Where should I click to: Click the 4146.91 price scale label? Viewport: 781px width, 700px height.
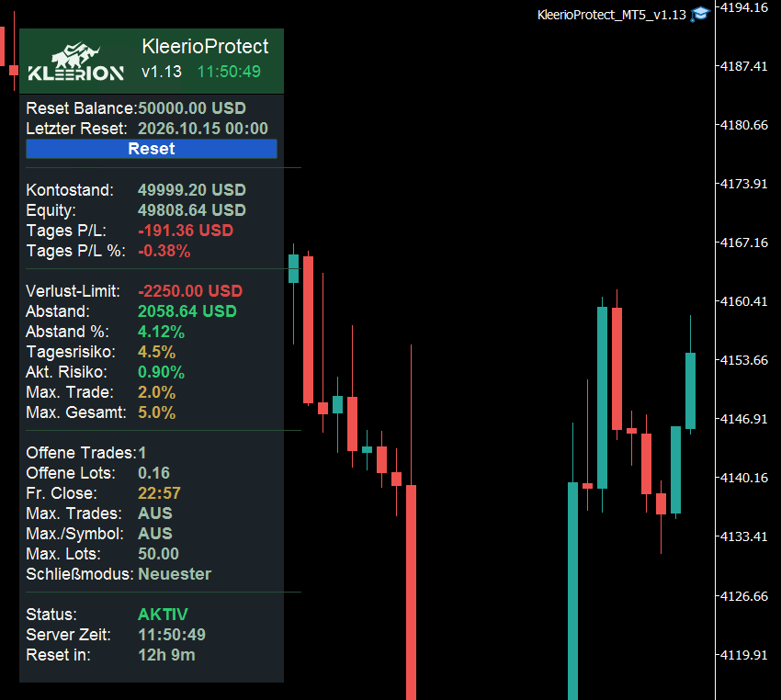(x=744, y=419)
